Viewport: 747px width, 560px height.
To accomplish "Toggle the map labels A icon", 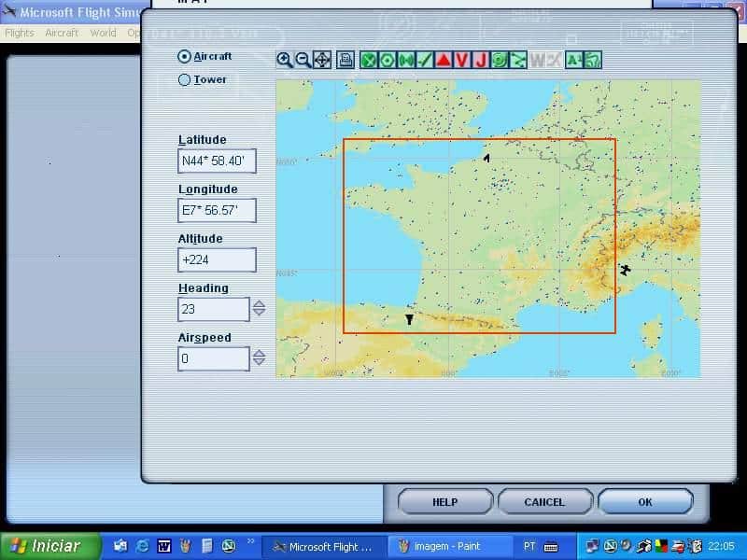I will [573, 60].
